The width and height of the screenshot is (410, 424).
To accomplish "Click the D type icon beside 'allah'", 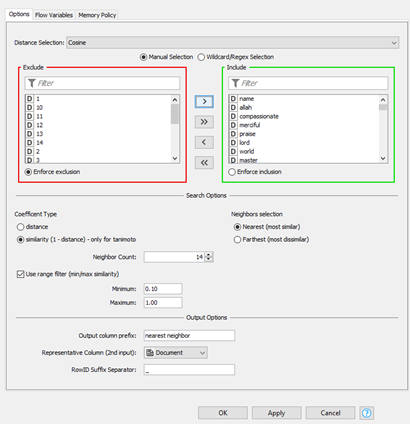I will click(233, 107).
